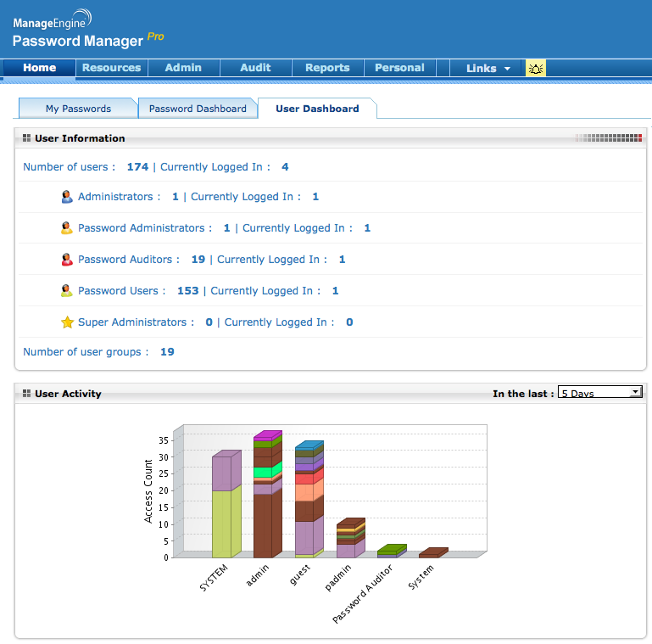Click the Access Count axis label
This screenshot has width=652, height=644.
click(x=148, y=491)
